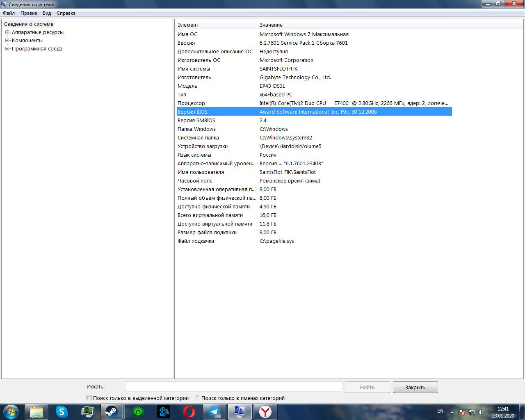Open the Правка menu
Image resolution: width=525 pixels, height=420 pixels.
pos(29,13)
